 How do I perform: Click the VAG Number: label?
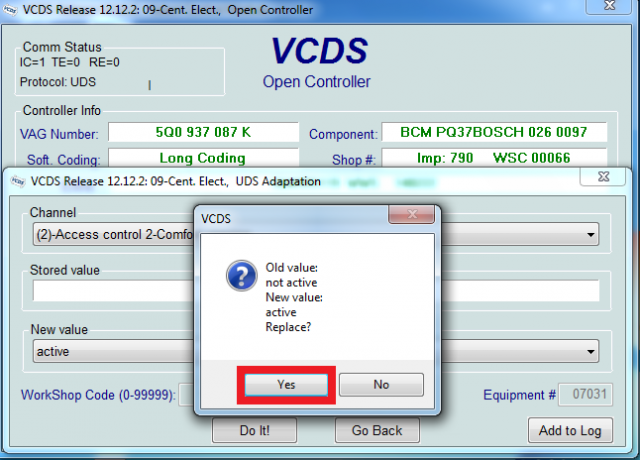(x=59, y=134)
